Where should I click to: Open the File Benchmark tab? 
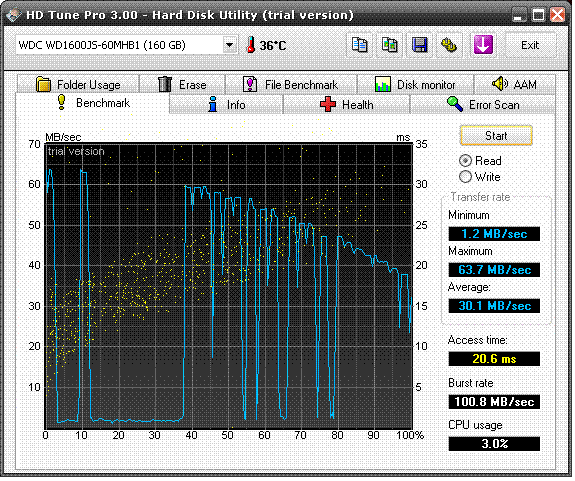click(x=291, y=84)
